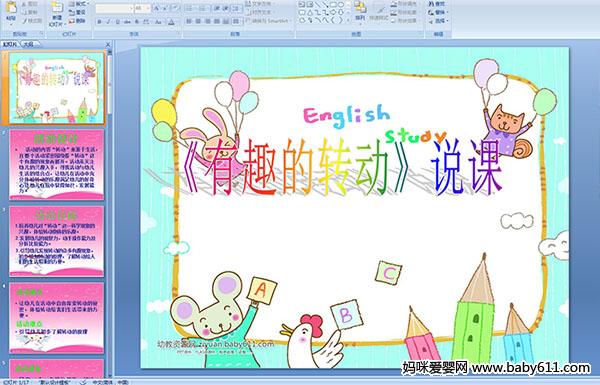This screenshot has width=600, height=385.
Task: Toggle Underline formatting
Action: [x=117, y=22]
